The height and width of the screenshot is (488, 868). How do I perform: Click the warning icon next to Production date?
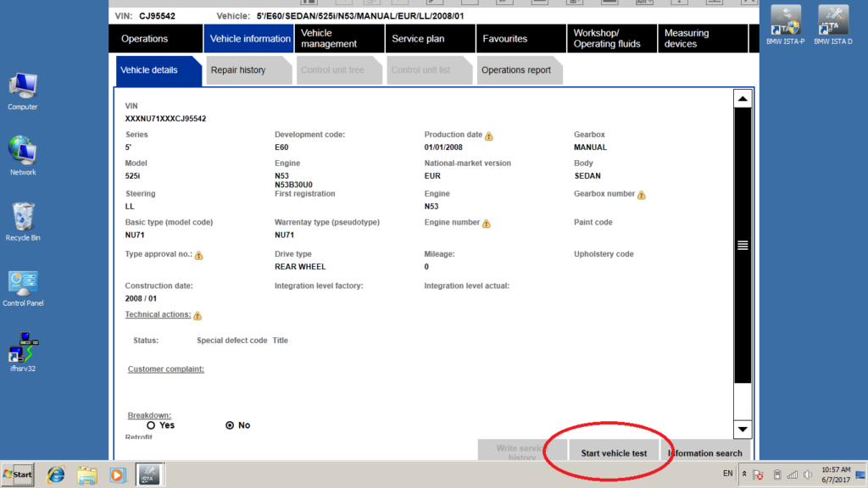pyautogui.click(x=489, y=136)
